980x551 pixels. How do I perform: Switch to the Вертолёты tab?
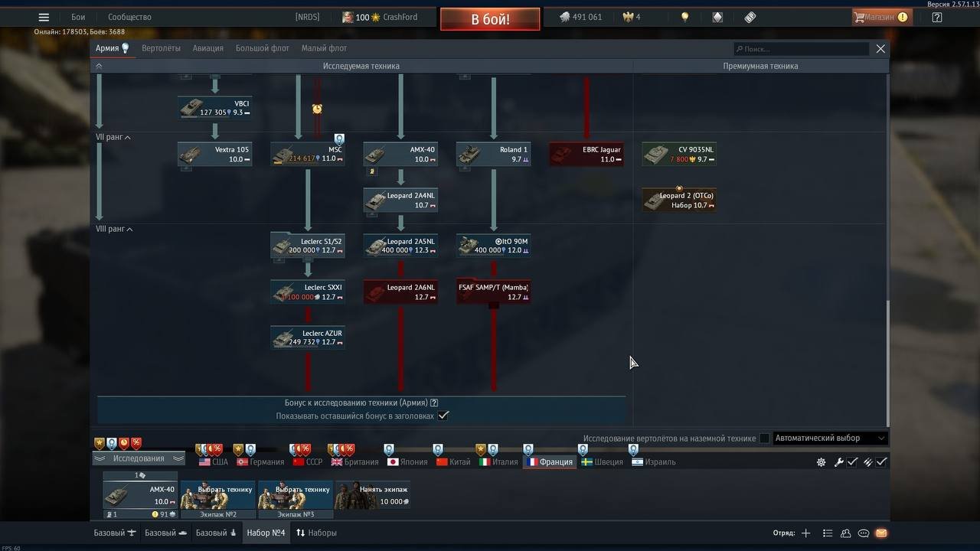coord(161,48)
